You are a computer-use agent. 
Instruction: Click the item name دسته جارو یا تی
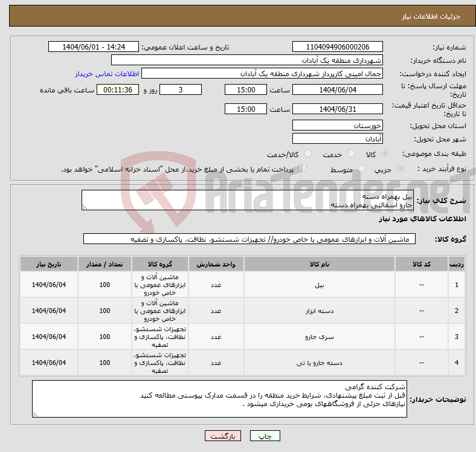[x=320, y=363]
